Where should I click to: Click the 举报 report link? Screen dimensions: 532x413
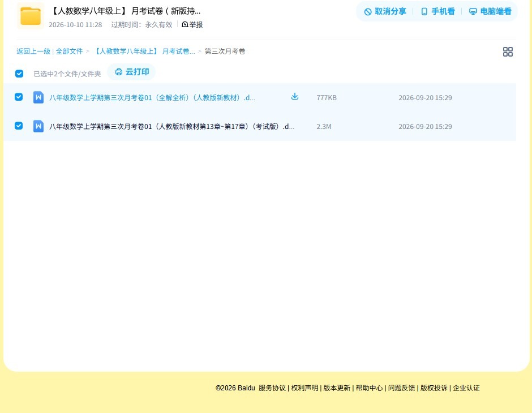pyautogui.click(x=192, y=25)
